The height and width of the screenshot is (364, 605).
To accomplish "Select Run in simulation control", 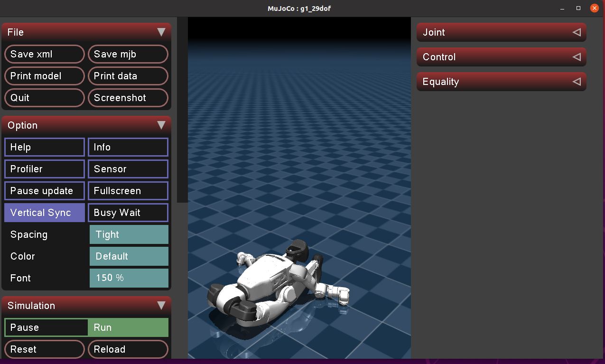I will (128, 327).
